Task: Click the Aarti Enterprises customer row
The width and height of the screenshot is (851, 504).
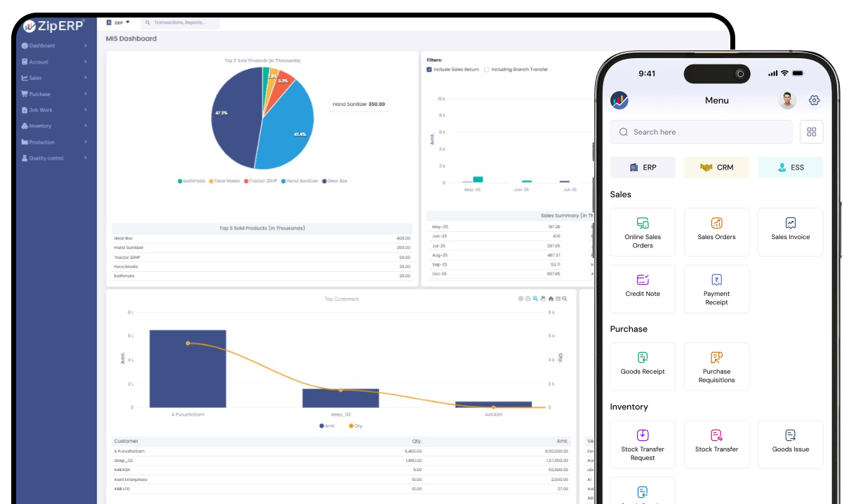Action: click(x=341, y=479)
